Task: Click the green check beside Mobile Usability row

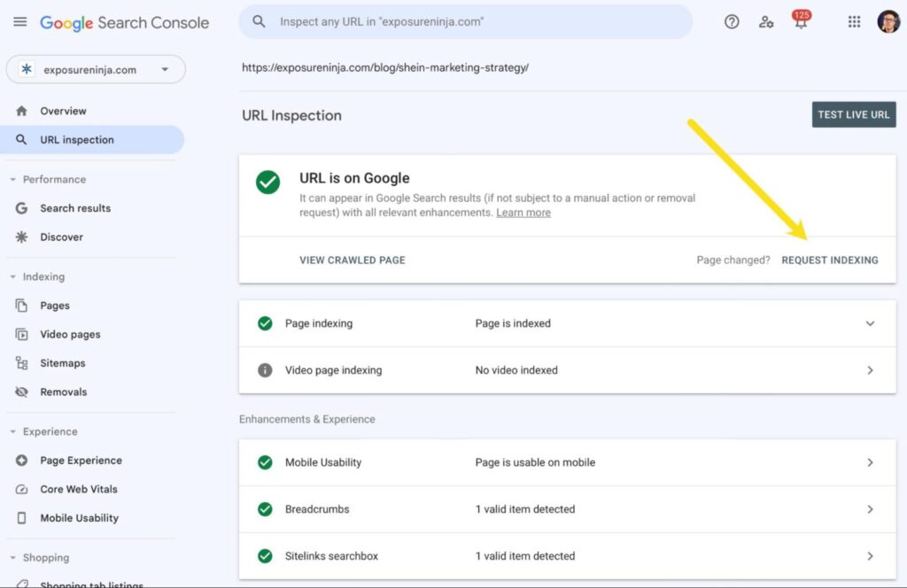Action: 265,462
